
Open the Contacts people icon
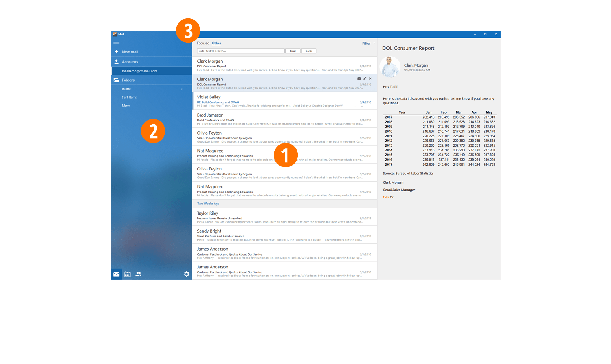[x=138, y=274]
